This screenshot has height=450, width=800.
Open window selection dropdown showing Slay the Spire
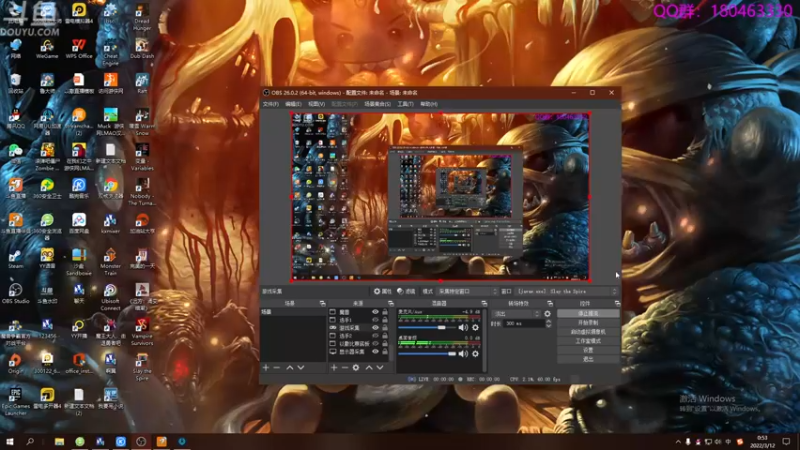[566, 291]
